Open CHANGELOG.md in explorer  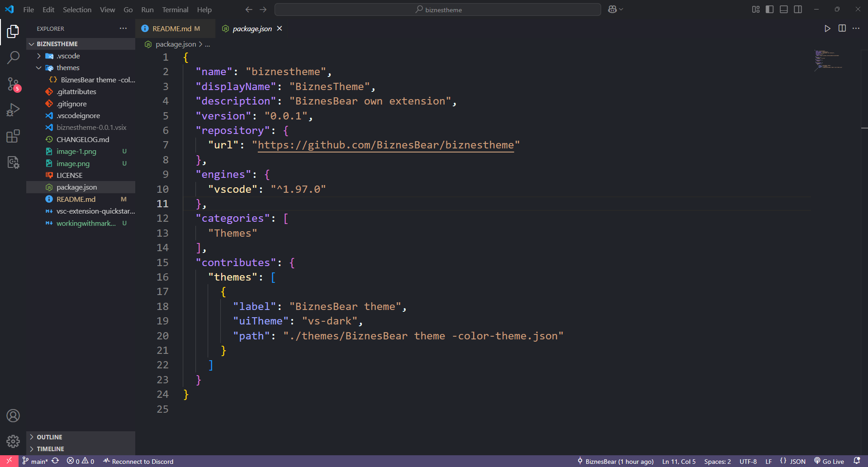pyautogui.click(x=81, y=140)
